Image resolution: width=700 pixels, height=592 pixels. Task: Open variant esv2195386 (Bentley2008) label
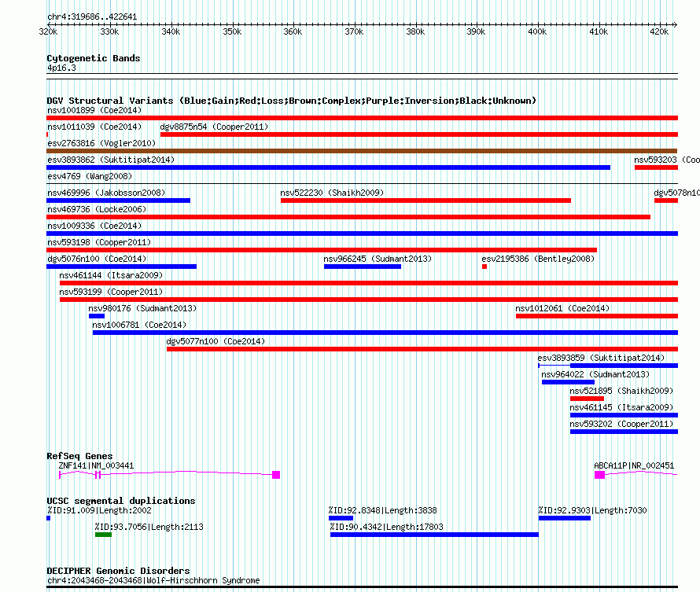[x=538, y=259]
